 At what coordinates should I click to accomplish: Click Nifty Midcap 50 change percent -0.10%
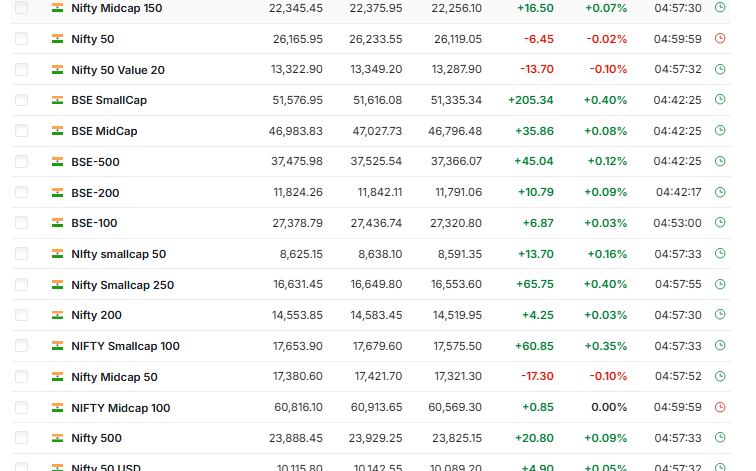(x=608, y=377)
